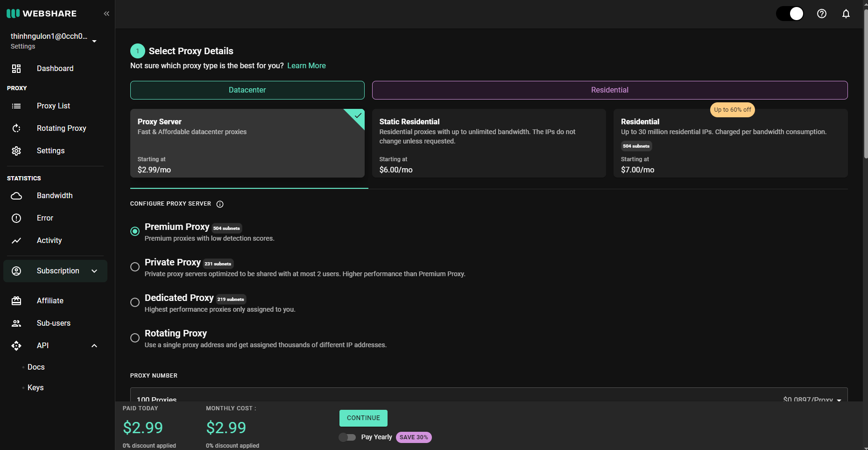Open the Activity statistics page
This screenshot has width=868, height=450.
(49, 241)
